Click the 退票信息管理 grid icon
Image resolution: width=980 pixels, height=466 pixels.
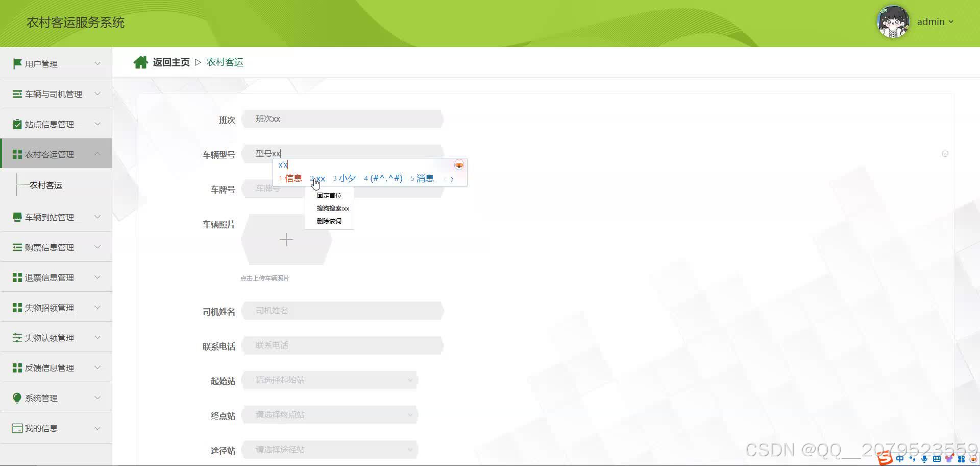[x=17, y=277]
